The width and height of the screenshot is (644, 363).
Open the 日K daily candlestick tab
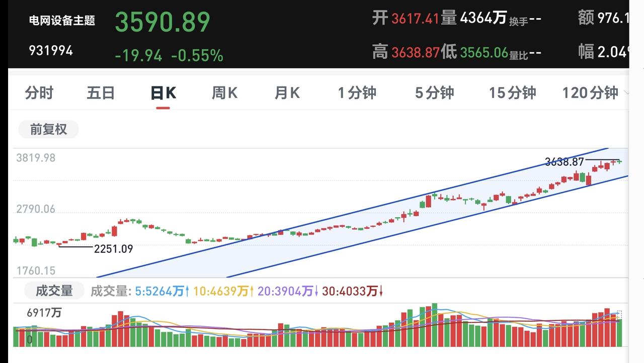(x=163, y=93)
